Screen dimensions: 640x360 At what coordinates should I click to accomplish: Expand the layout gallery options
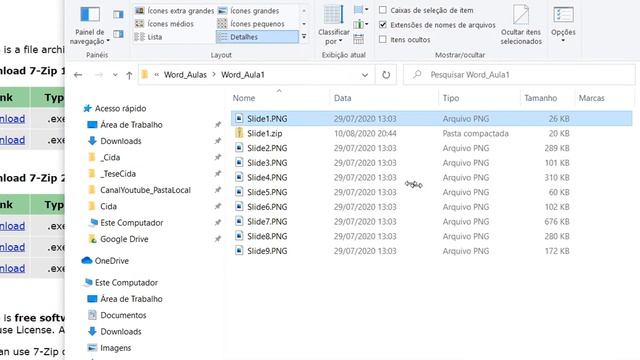click(x=304, y=37)
